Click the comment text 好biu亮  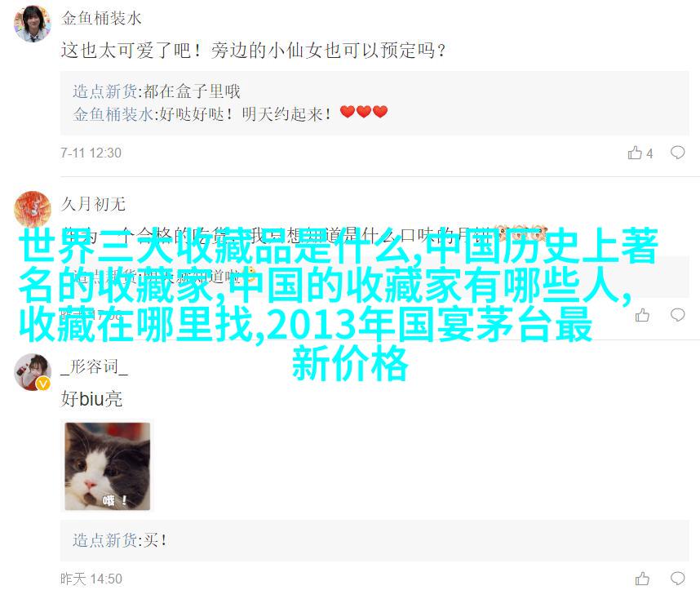pos(91,399)
